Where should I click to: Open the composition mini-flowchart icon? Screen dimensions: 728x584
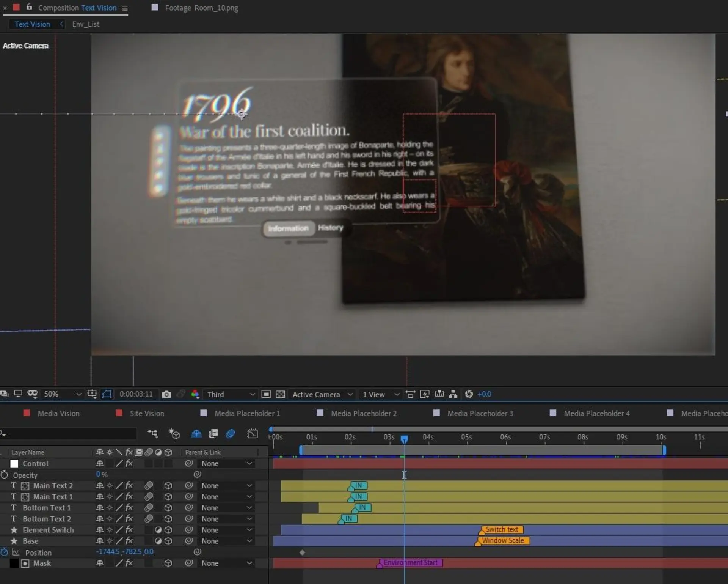(x=152, y=433)
